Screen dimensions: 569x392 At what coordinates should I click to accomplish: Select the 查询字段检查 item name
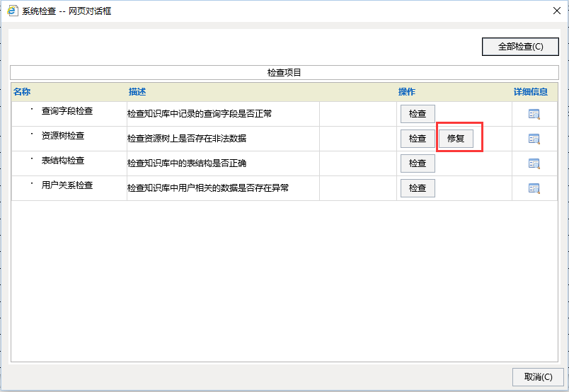[67, 111]
